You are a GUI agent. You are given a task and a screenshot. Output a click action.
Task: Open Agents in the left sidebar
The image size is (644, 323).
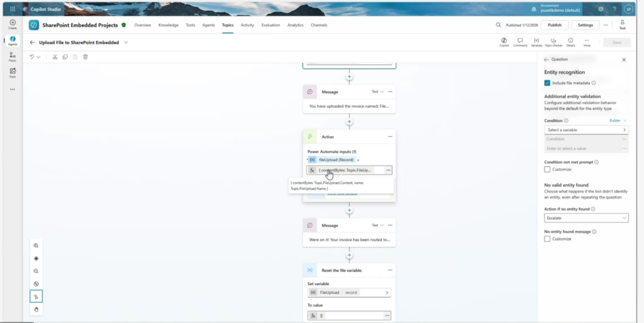click(13, 40)
